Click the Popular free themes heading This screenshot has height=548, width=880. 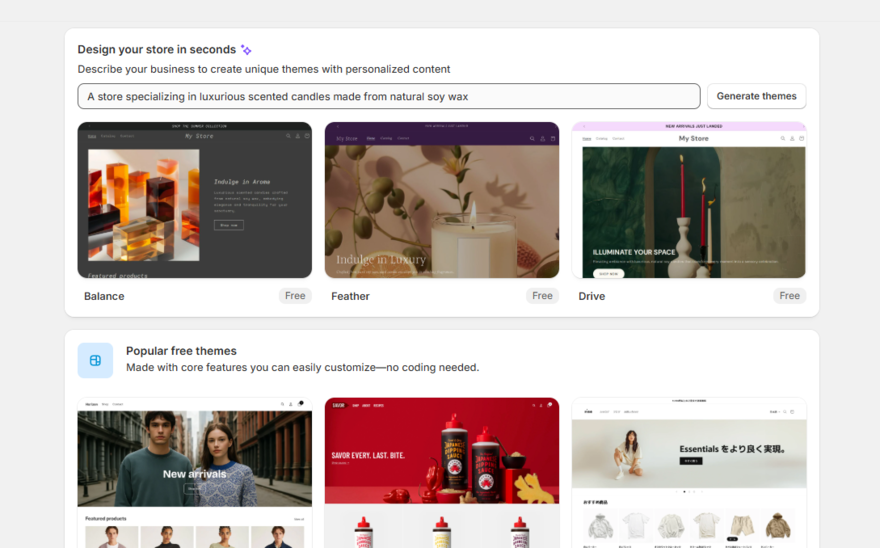click(x=181, y=351)
